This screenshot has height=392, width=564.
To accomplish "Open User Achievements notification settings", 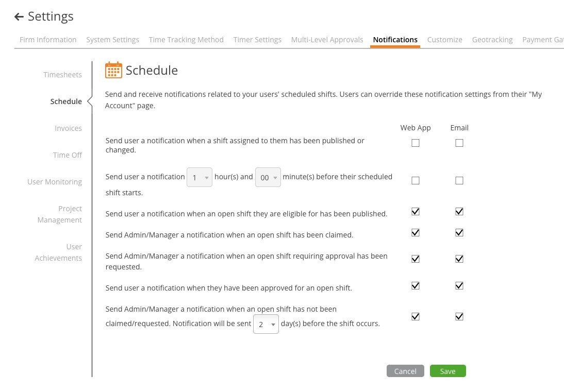I will click(58, 252).
